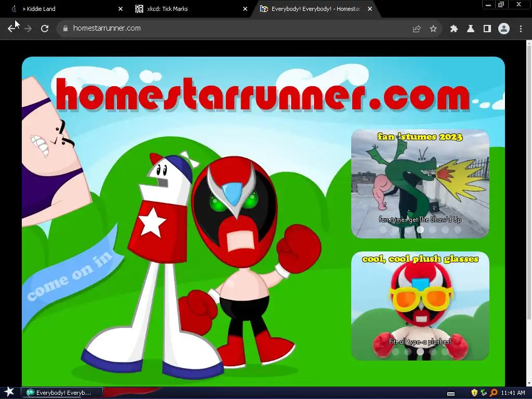Click the Kiddie Land tab favicon

14,9
